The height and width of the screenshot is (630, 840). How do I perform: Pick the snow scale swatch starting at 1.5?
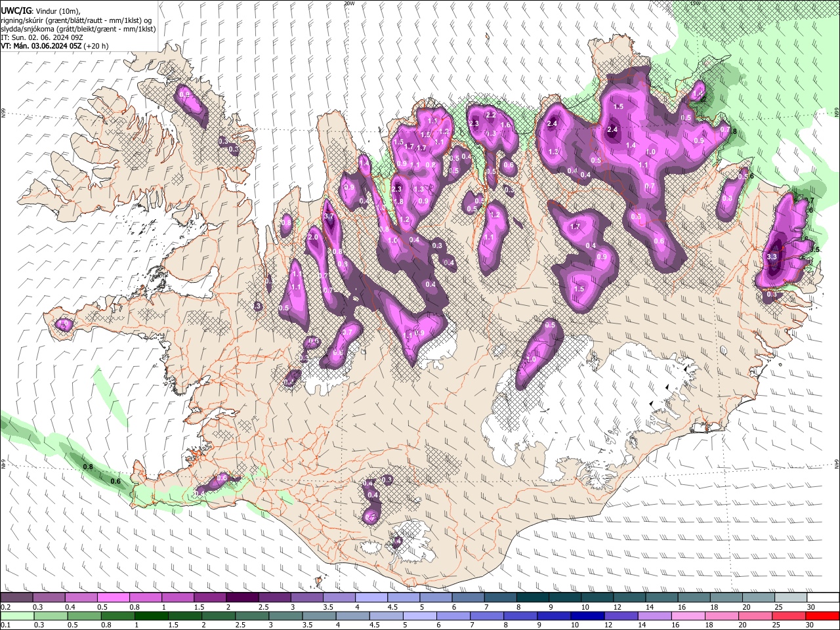[x=210, y=598]
